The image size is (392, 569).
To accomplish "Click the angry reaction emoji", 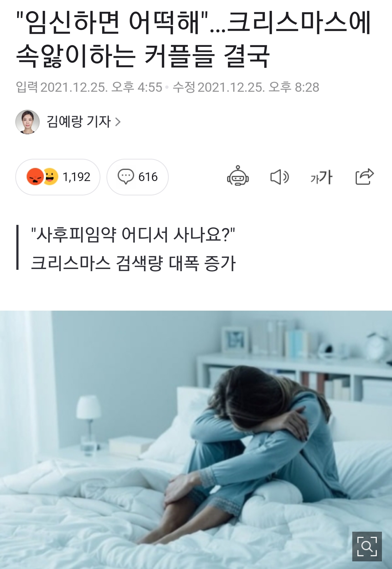I will 35,177.
